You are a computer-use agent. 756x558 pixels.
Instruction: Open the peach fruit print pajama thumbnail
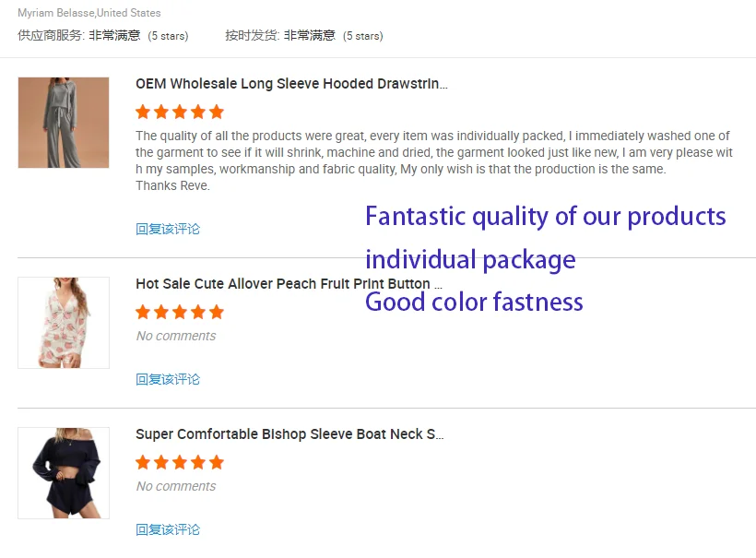coord(64,323)
